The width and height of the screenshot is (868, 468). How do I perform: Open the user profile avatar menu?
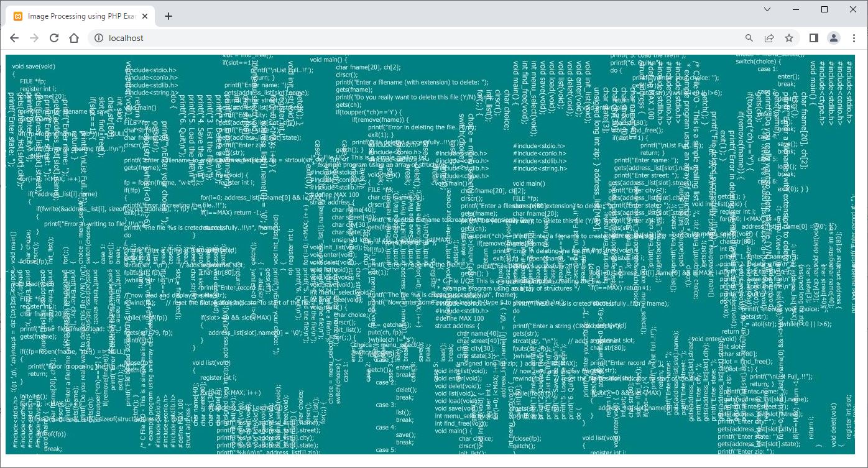tap(833, 38)
